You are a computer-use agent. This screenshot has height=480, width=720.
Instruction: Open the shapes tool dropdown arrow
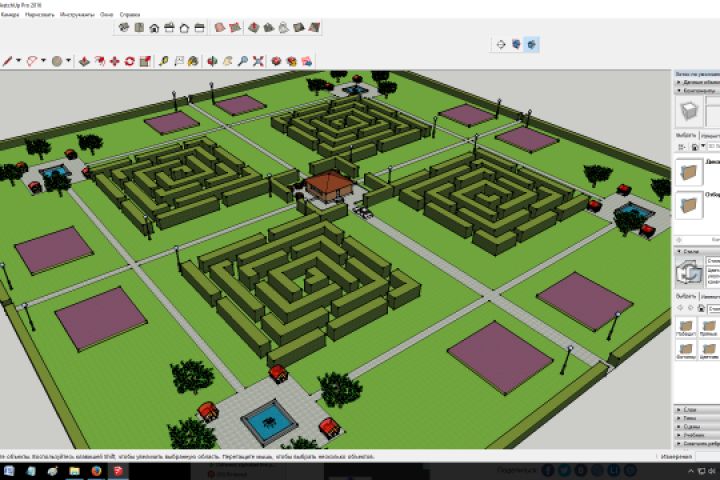tap(69, 61)
